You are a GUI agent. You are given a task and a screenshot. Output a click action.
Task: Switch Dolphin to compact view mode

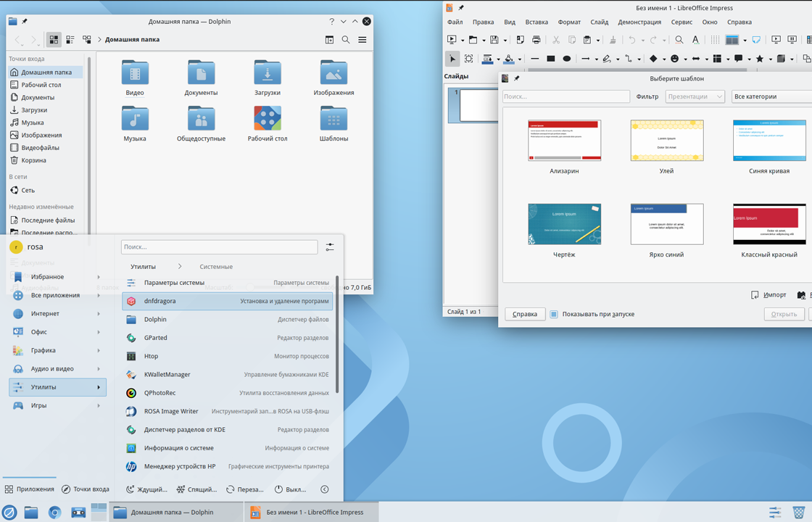click(x=70, y=39)
